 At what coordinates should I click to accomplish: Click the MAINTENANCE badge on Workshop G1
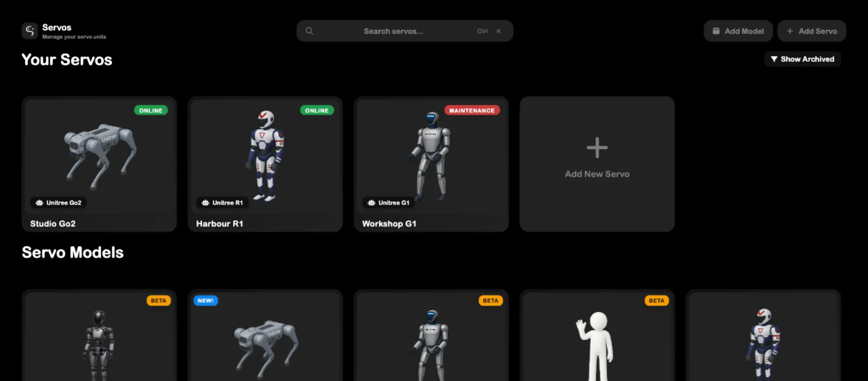(x=472, y=110)
